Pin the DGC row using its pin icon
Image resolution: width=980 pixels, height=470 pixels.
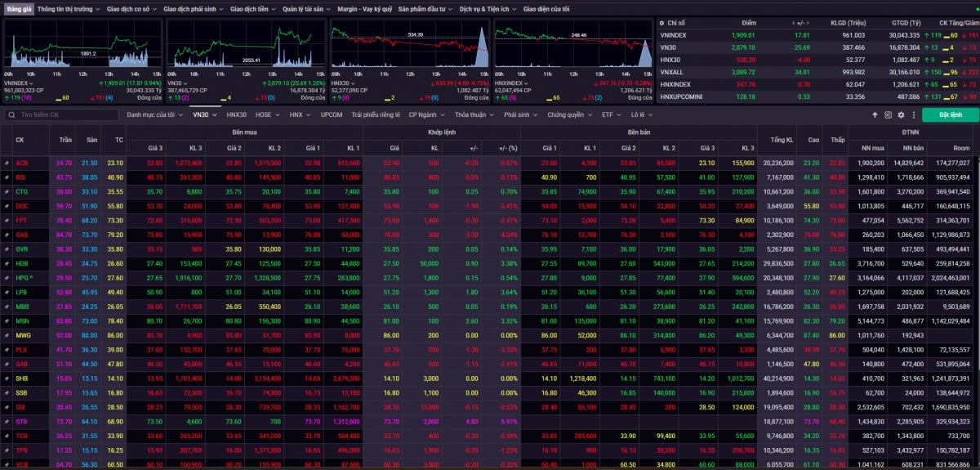(7, 206)
